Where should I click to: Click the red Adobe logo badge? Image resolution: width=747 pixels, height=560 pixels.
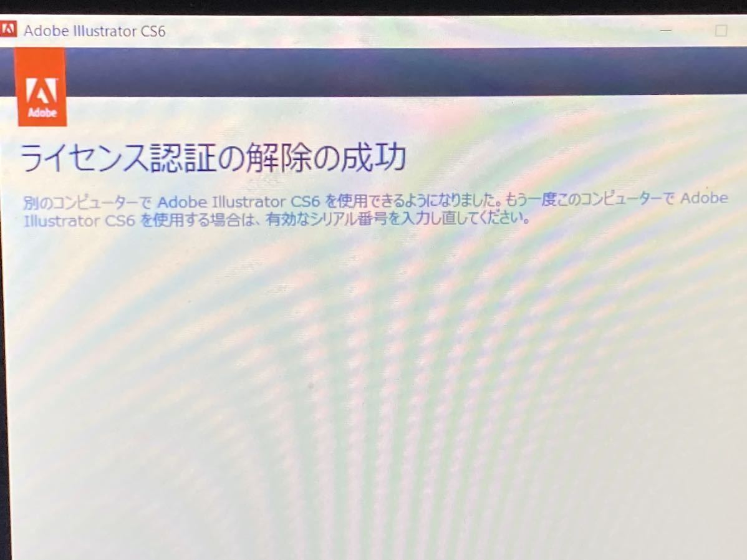click(41, 87)
